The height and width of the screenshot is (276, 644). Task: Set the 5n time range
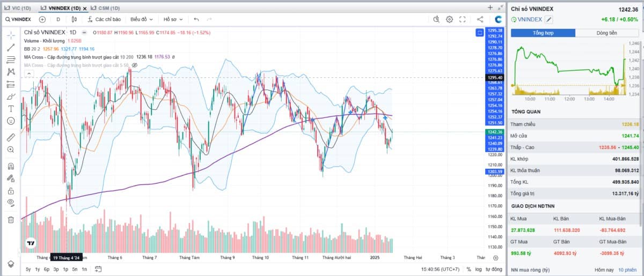[x=75, y=269]
